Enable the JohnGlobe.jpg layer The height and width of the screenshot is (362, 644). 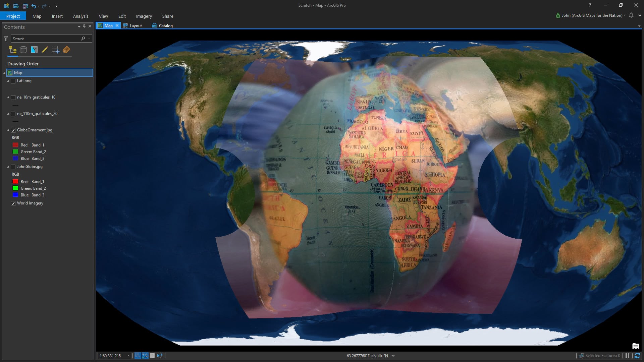click(13, 167)
